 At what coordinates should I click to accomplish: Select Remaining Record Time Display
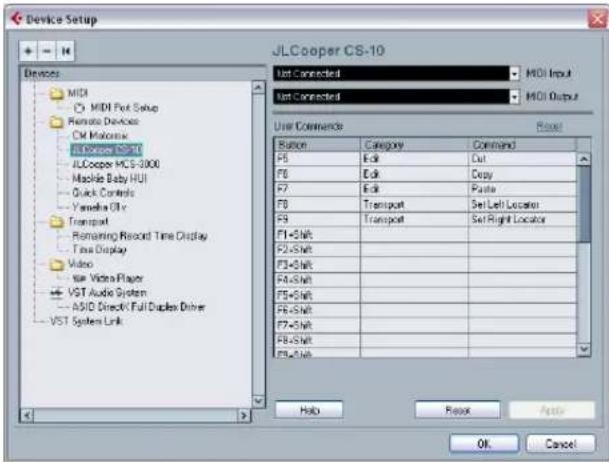[x=140, y=236]
